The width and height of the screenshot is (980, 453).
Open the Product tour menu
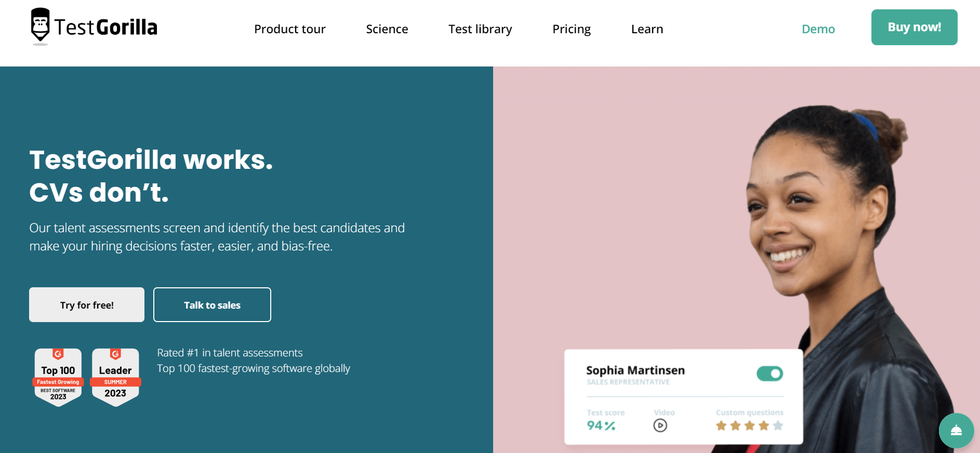[x=289, y=29]
